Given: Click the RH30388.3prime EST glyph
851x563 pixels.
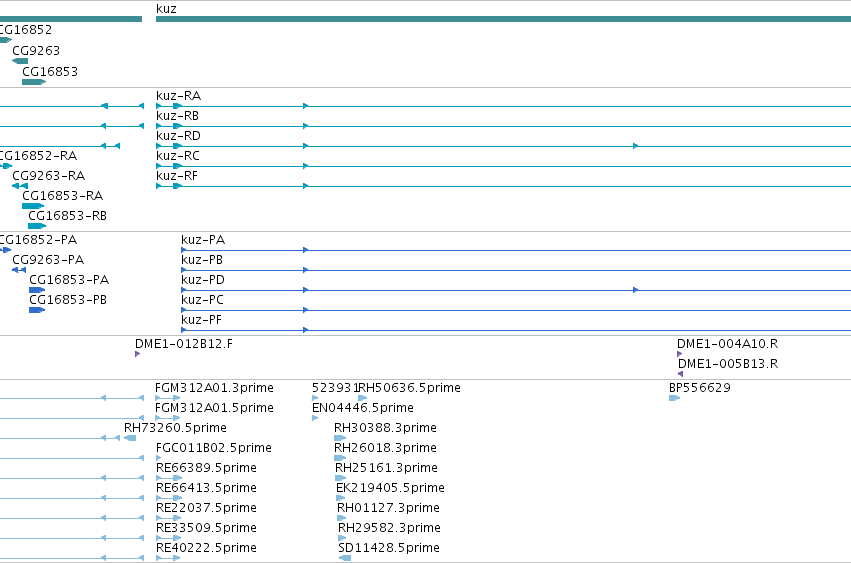Looking at the screenshot, I should (340, 438).
